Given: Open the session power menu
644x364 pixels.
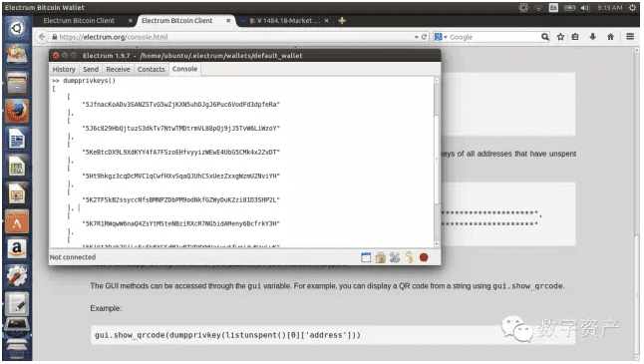Looking at the screenshot, I should pyautogui.click(x=632, y=7).
